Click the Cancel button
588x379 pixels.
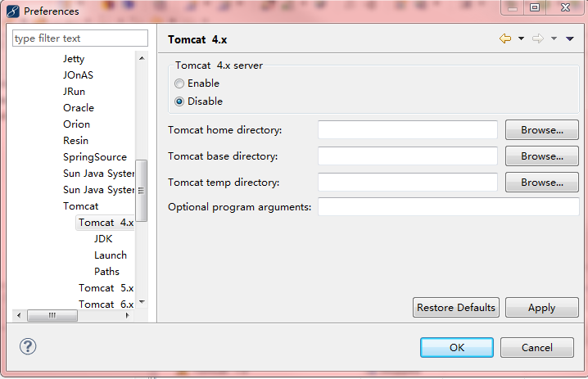537,348
